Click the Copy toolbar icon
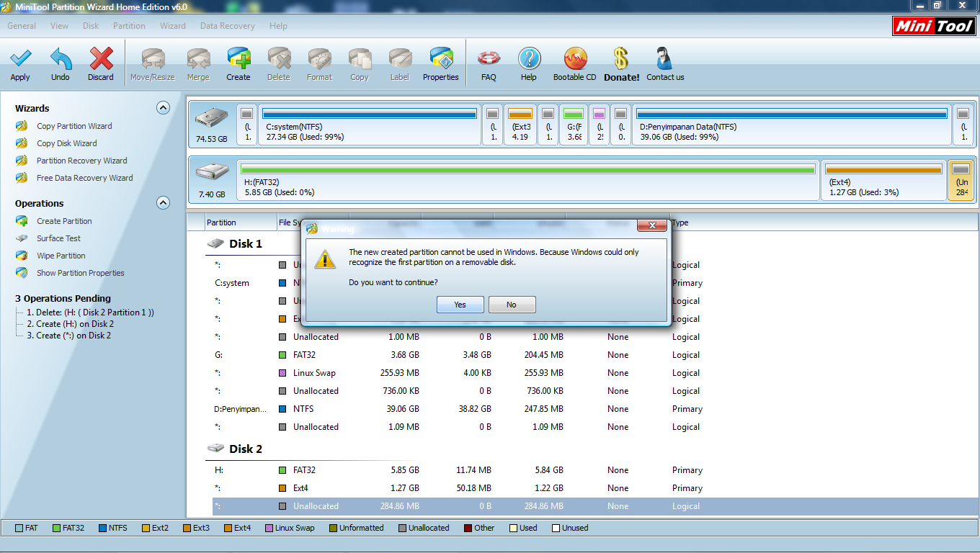 coord(360,58)
